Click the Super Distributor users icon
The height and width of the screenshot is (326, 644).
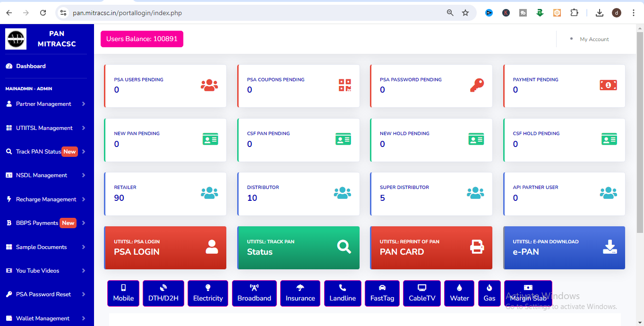(x=475, y=193)
